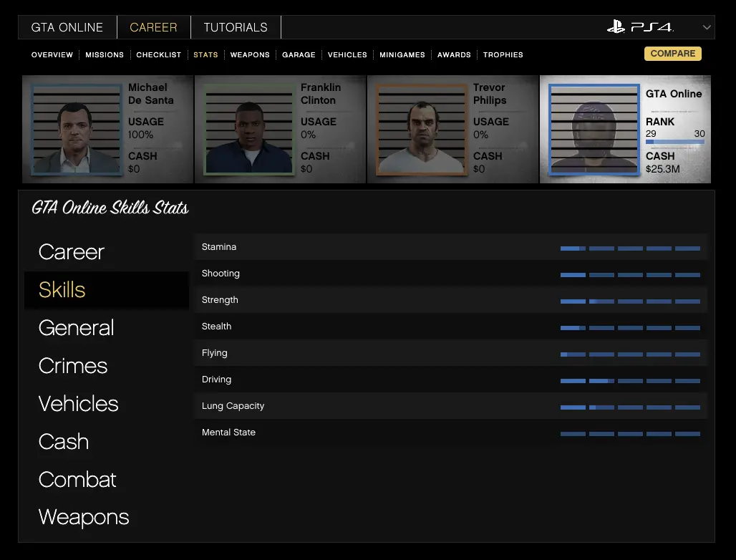Open the Trophies section
Viewport: 736px width, 560px height.
click(503, 54)
